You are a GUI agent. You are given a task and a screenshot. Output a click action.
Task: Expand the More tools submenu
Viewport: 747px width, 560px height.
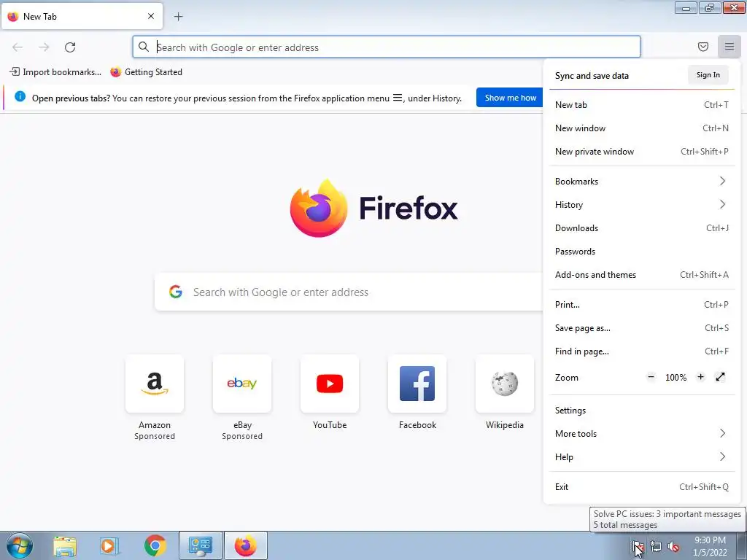(641, 433)
